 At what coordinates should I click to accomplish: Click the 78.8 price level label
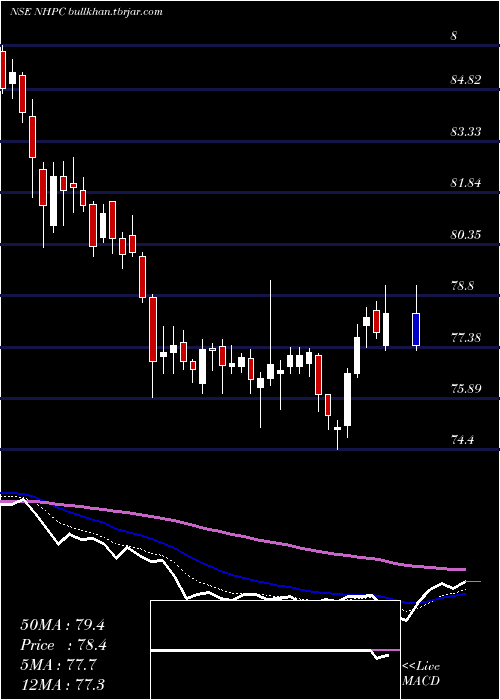click(x=462, y=286)
